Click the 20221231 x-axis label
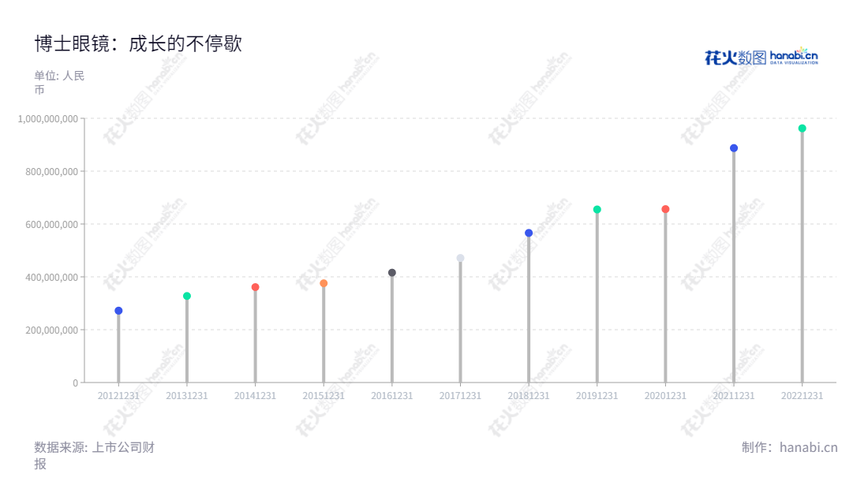 pos(802,395)
